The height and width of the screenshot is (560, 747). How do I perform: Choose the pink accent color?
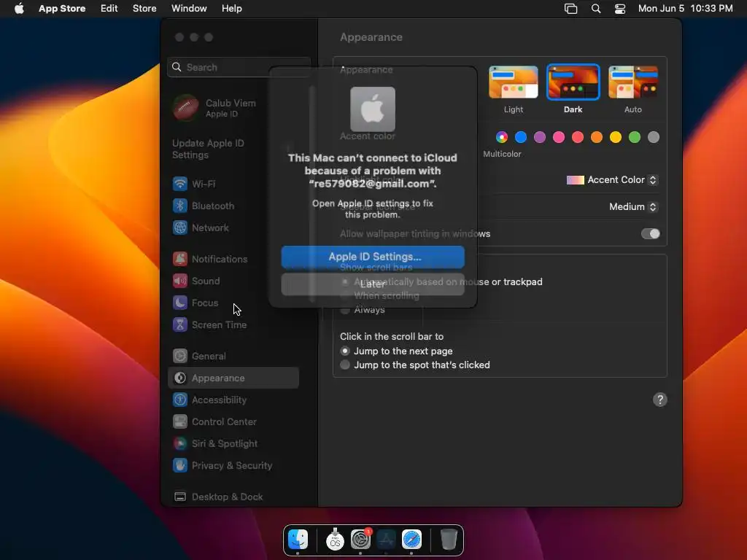coord(559,137)
